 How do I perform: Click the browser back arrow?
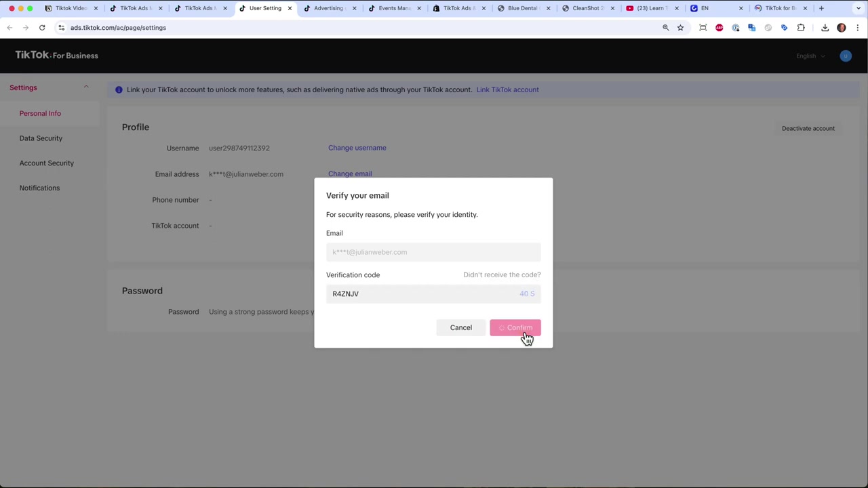click(9, 28)
